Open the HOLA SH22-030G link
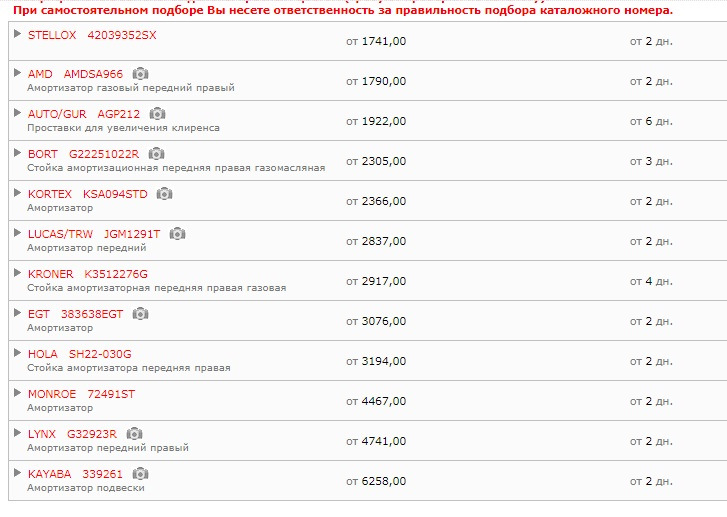 80,354
